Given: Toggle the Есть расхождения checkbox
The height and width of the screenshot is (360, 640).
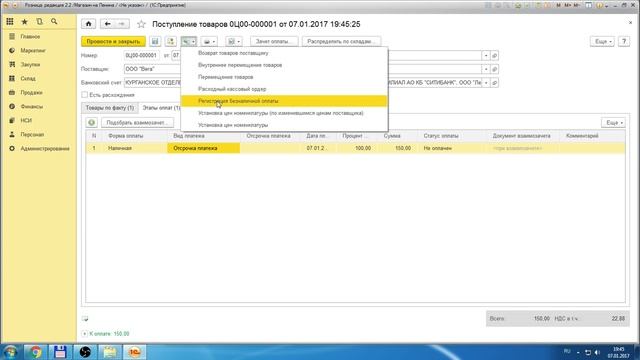Looking at the screenshot, I should pos(84,95).
